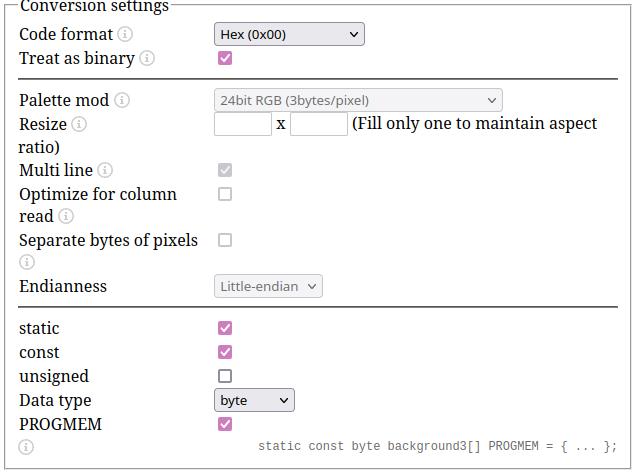Click info icon beside Resize label
The image size is (643, 474).
coord(79,124)
